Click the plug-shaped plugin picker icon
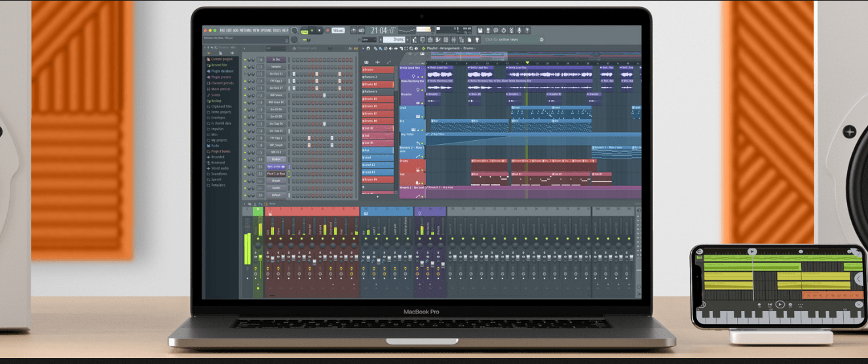 click(477, 39)
